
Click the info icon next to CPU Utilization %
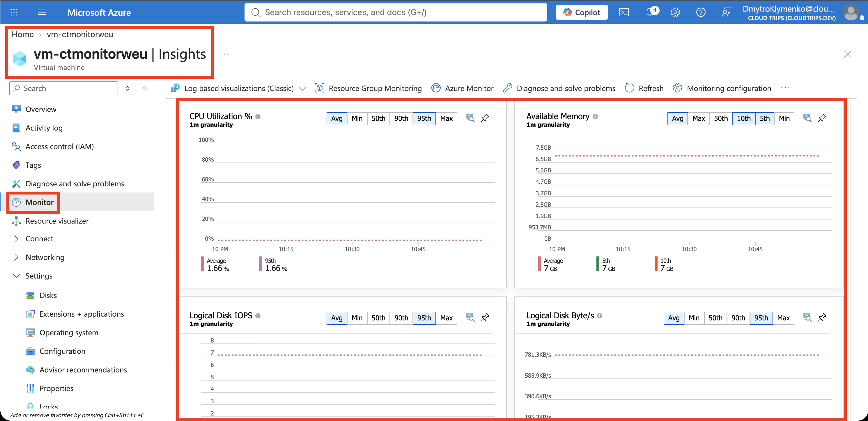pos(258,117)
